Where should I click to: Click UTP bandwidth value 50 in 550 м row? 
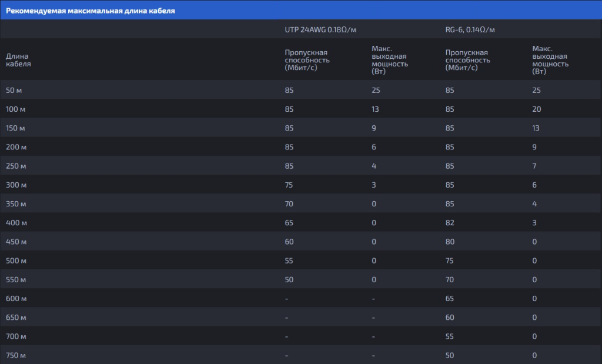(x=289, y=280)
